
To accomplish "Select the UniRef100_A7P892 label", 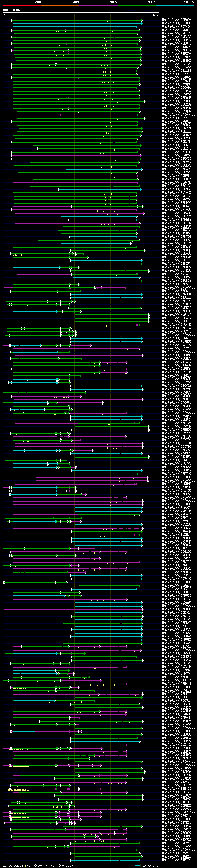I will tap(177, 169).
